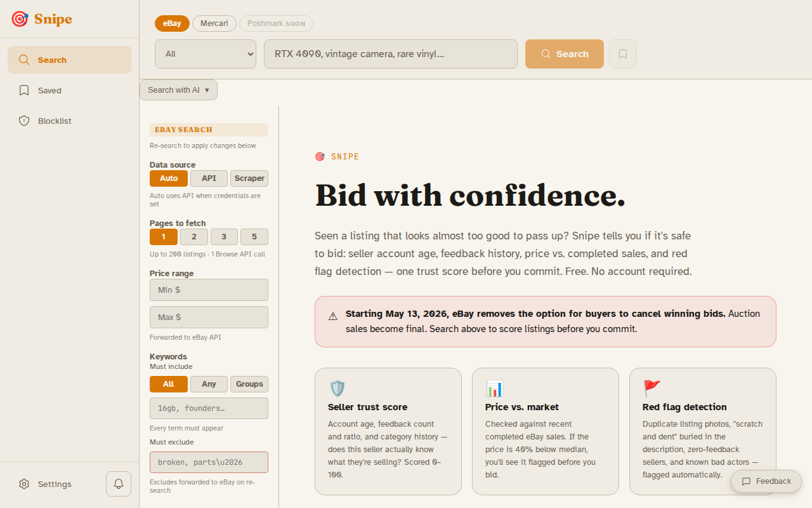Set data source to API
This screenshot has width=812, height=508.
[x=209, y=178]
